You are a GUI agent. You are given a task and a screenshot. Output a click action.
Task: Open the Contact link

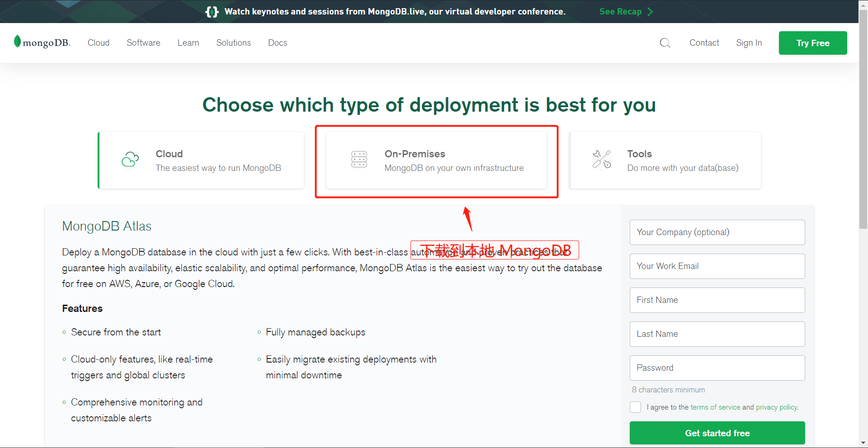tap(704, 42)
